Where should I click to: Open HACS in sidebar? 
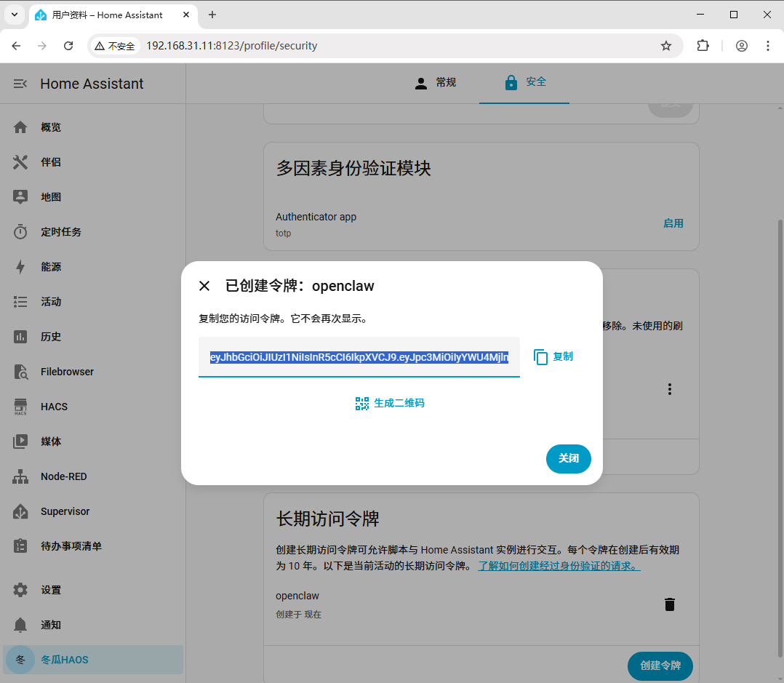(x=93, y=407)
